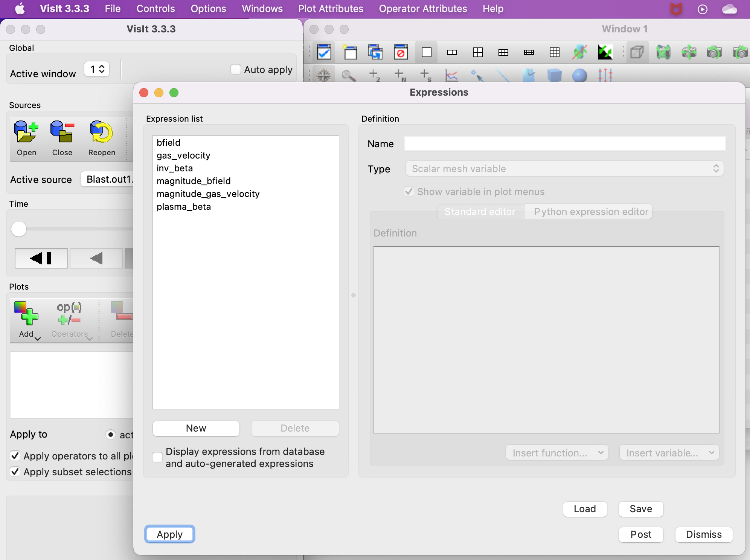The height and width of the screenshot is (560, 750).
Task: Open the Active source dropdown
Action: [x=108, y=179]
